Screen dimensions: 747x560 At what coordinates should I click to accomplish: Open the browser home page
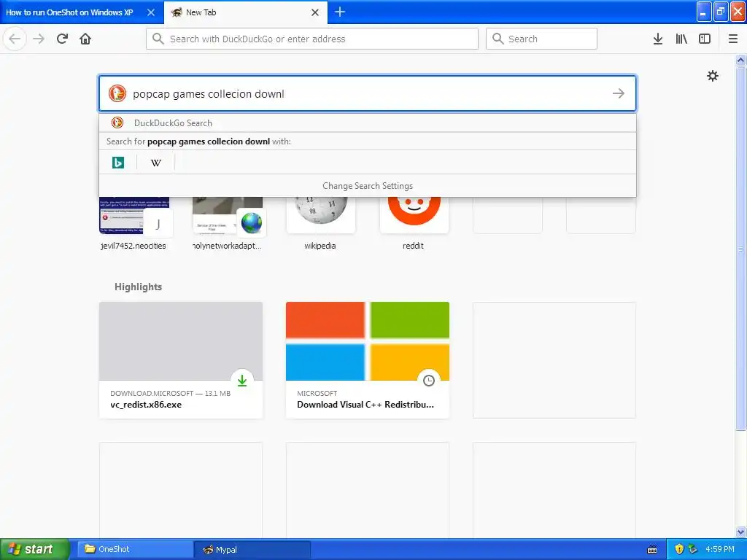[85, 39]
